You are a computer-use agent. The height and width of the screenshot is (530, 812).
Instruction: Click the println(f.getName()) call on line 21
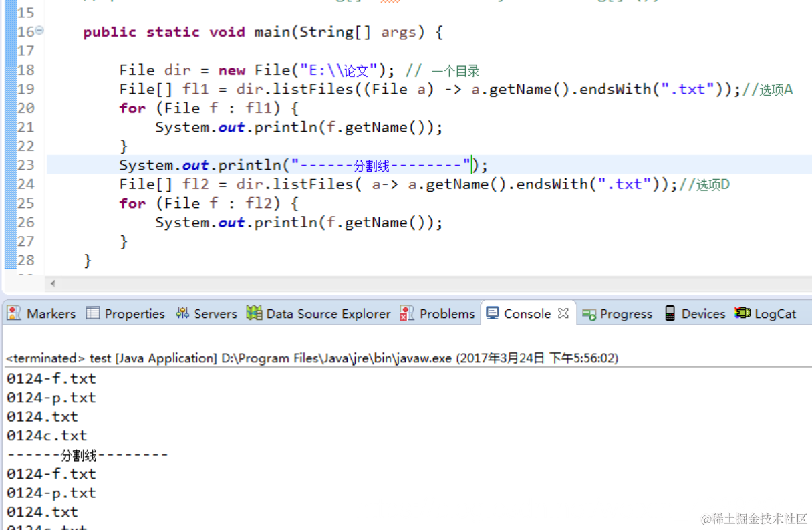(299, 127)
